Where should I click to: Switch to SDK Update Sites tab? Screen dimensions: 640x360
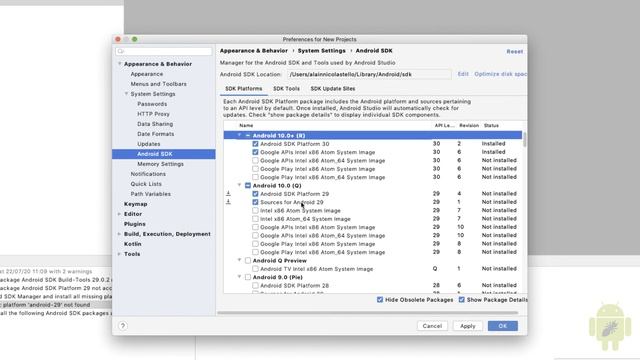(x=333, y=89)
